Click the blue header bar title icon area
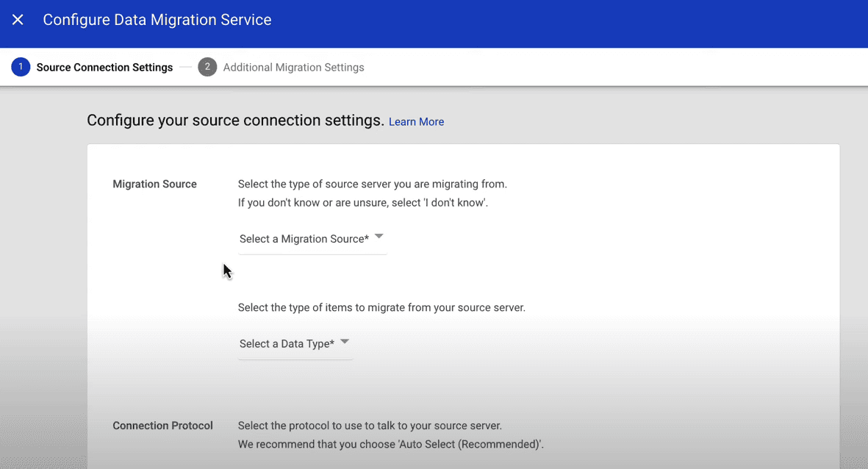The image size is (868, 469). (18, 20)
